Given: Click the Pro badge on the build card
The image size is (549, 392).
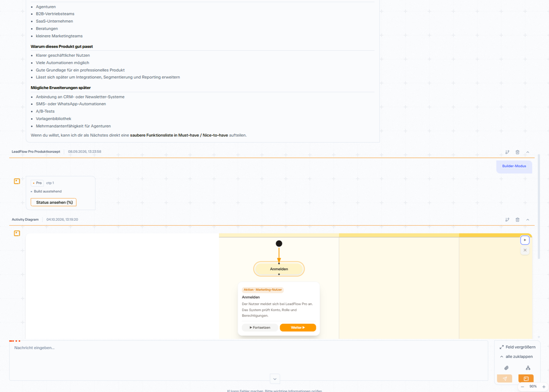Looking at the screenshot, I should click(37, 183).
